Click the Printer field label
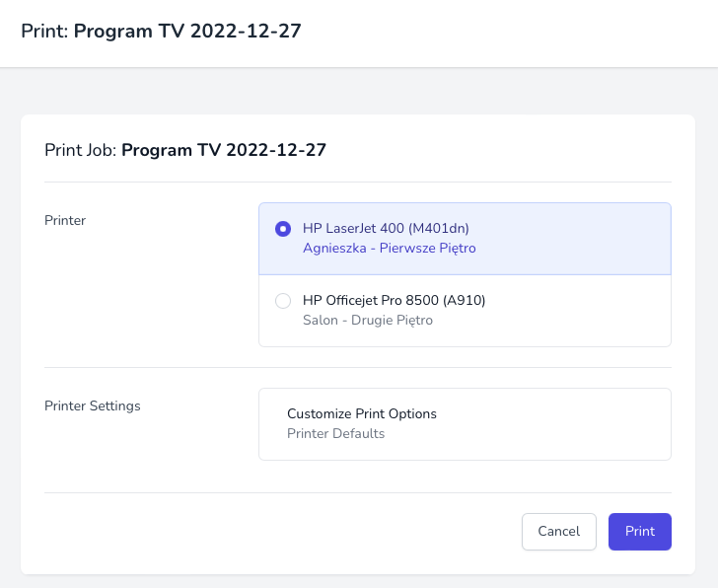 pyautogui.click(x=65, y=220)
